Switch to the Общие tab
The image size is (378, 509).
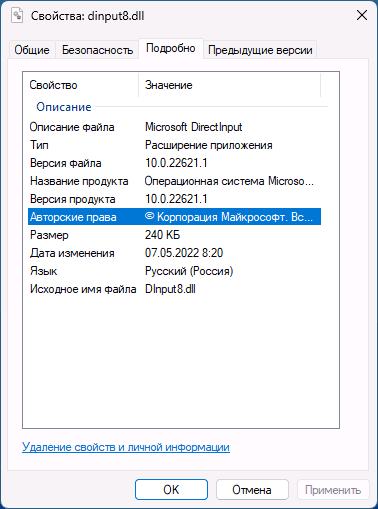[x=32, y=50]
